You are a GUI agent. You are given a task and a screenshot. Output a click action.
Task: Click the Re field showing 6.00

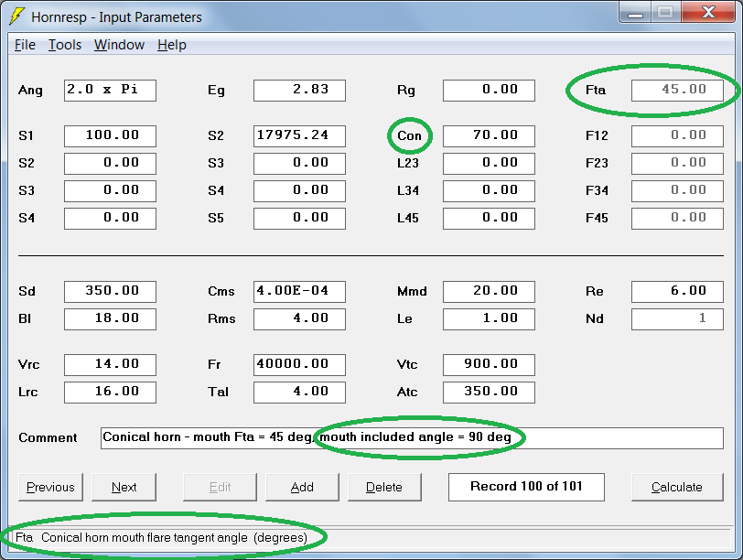[677, 291]
